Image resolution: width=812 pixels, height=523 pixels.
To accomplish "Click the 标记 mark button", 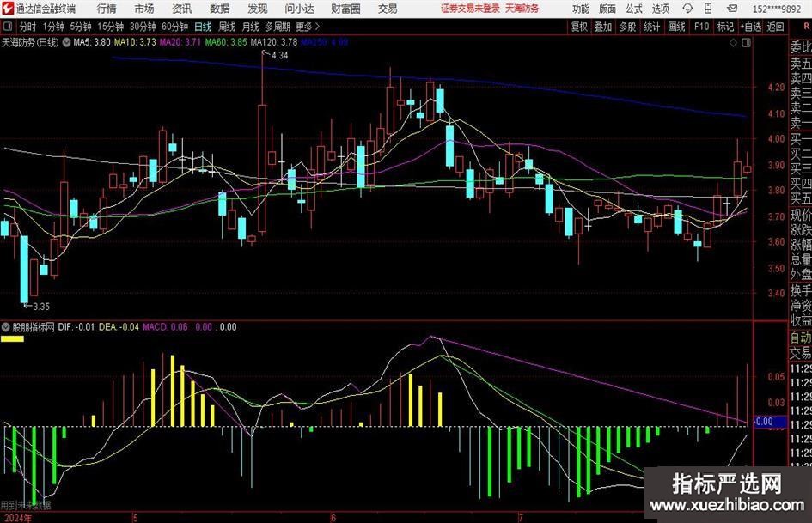I will coord(725,27).
